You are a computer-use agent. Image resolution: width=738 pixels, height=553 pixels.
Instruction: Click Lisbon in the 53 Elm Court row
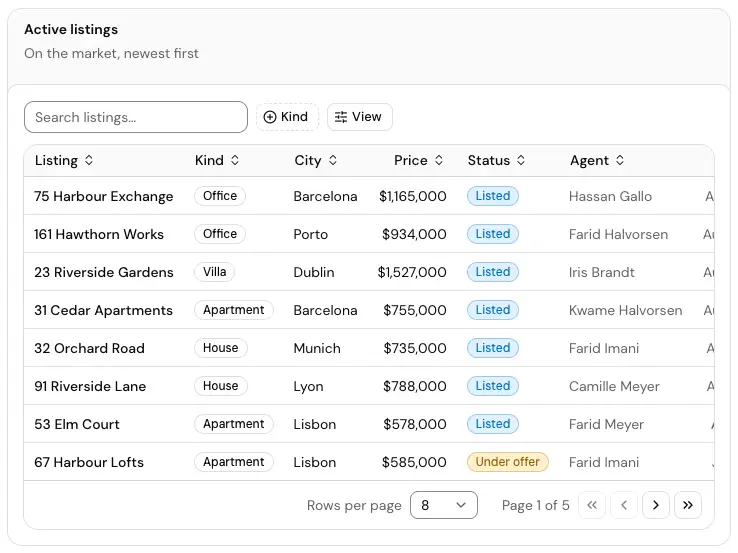point(314,424)
